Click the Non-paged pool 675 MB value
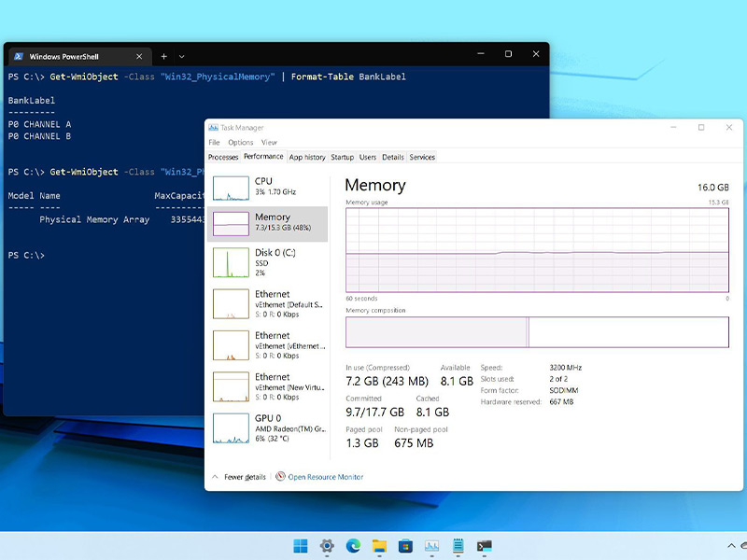Screen dimensions: 747x560 [x=414, y=442]
